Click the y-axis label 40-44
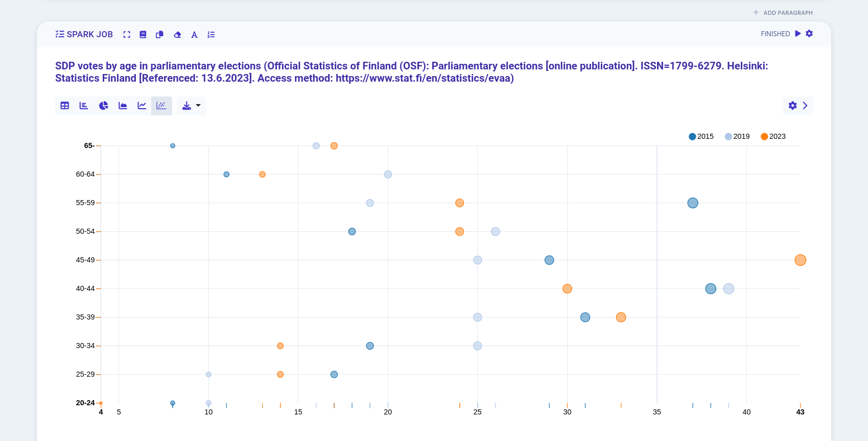The height and width of the screenshot is (441, 868). coord(85,288)
